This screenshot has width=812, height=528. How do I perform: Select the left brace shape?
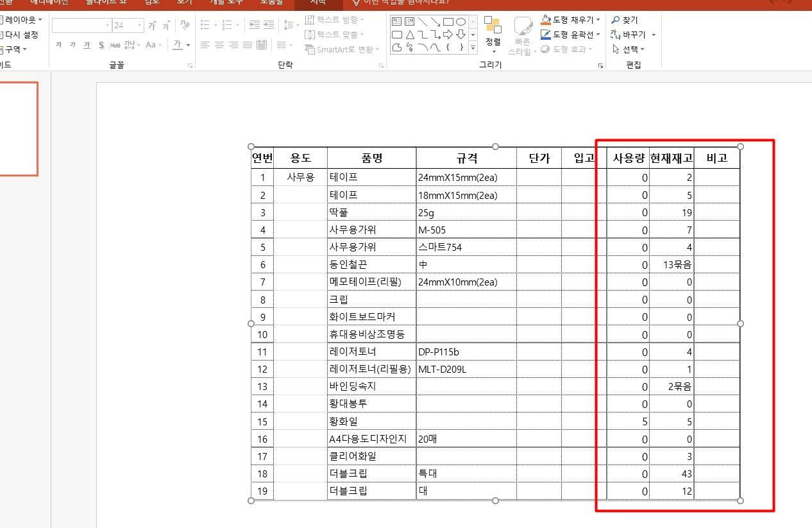(x=448, y=47)
